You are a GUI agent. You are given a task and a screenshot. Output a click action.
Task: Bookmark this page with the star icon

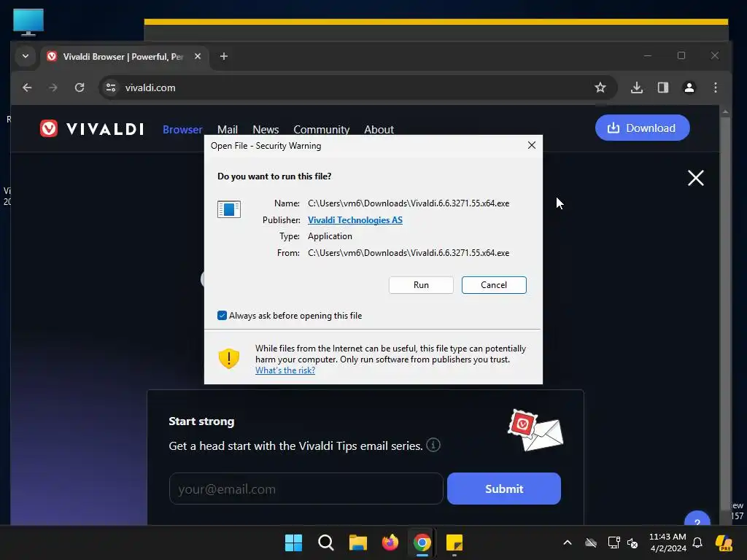(x=600, y=87)
